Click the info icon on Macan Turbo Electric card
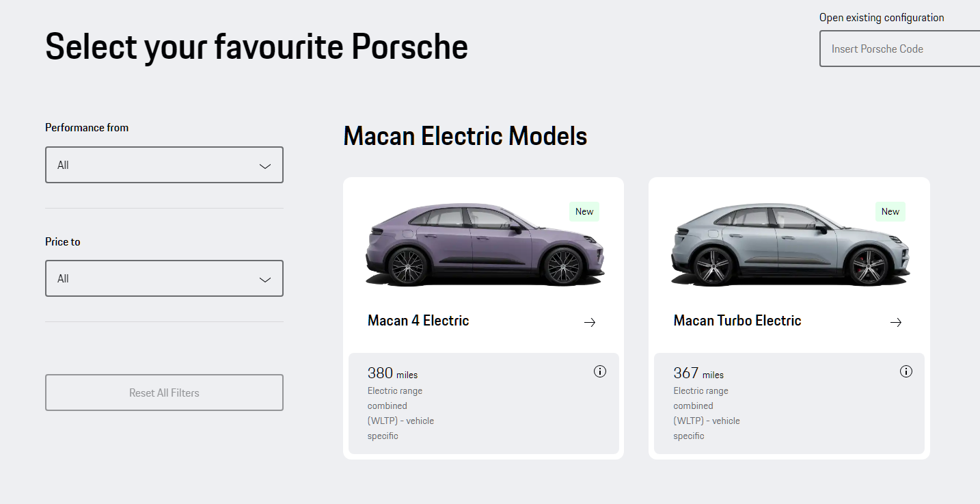The image size is (980, 504). [x=906, y=371]
